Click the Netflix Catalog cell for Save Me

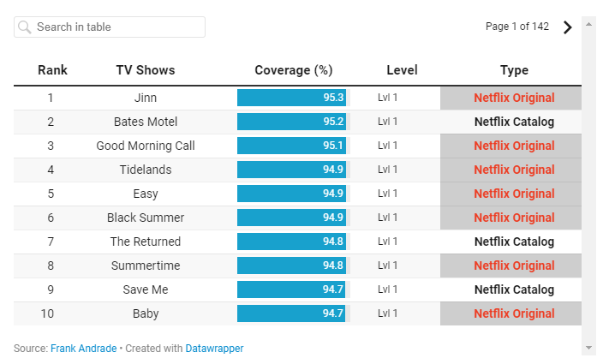point(510,289)
